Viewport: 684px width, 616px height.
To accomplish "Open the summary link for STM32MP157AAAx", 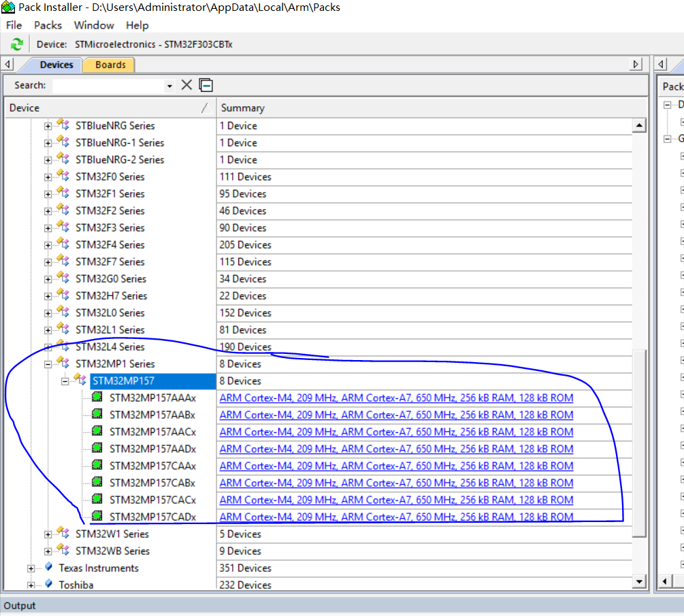I will (396, 398).
